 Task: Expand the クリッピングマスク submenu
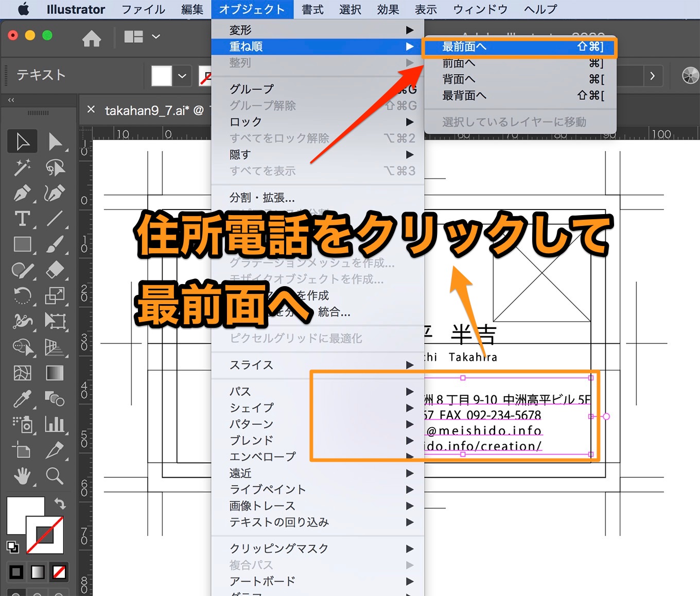point(318,549)
